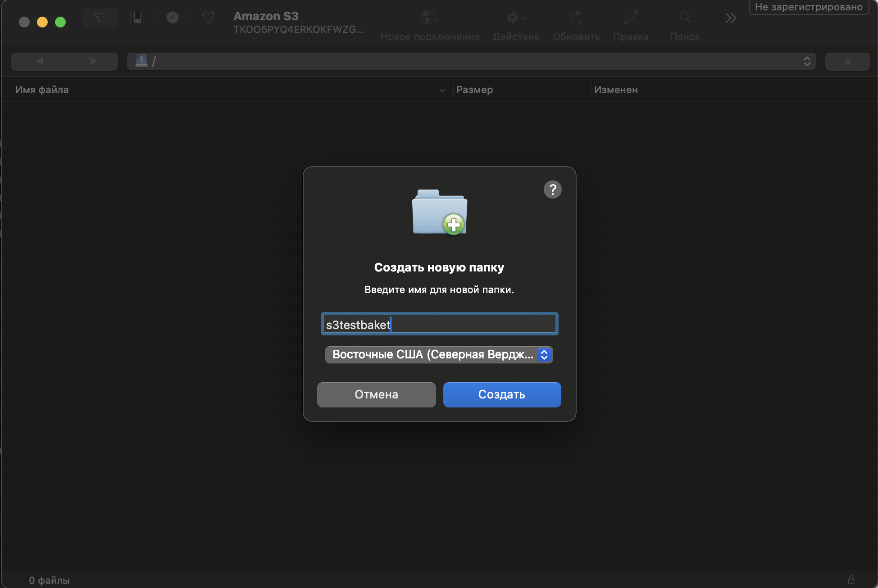
Task: Click the 0 файлы status text
Action: pos(49,580)
